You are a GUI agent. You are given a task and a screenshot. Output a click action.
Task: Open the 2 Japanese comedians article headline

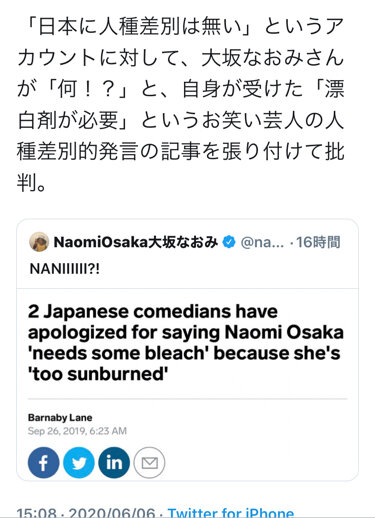pos(186,343)
